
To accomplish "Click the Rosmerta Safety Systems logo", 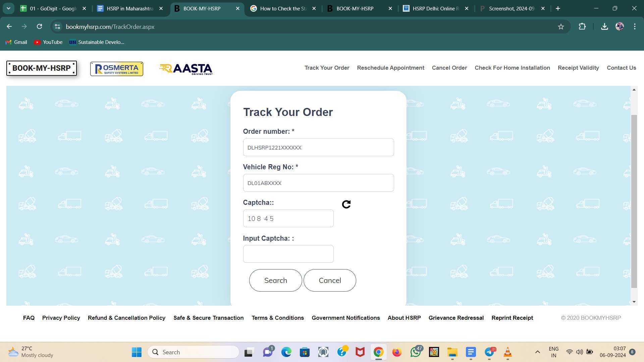I will (116, 68).
